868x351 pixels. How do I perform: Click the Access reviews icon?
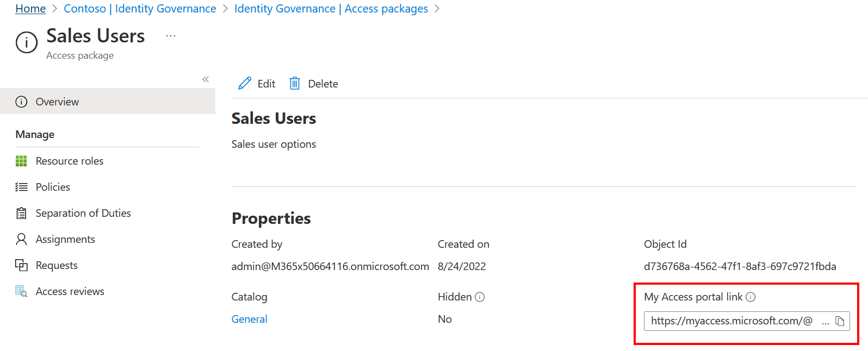point(21,292)
